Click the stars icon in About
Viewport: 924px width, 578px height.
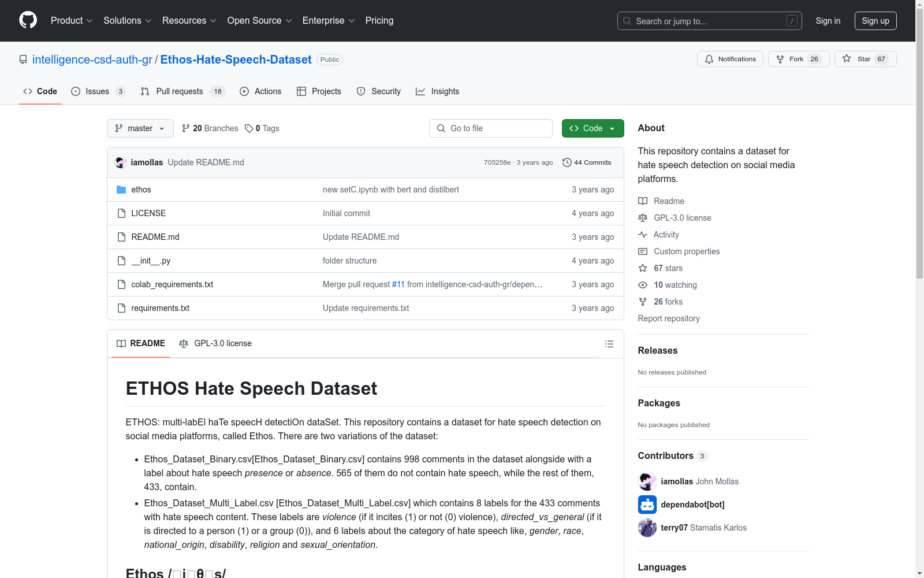coord(643,268)
